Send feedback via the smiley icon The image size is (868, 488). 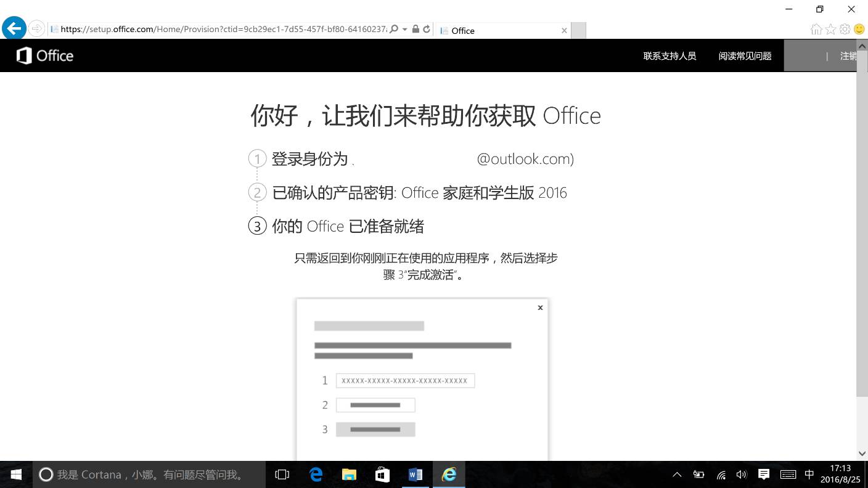tap(858, 28)
